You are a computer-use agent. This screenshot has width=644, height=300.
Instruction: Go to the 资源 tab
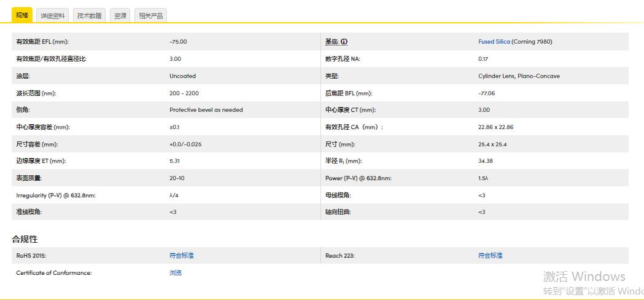(120, 16)
